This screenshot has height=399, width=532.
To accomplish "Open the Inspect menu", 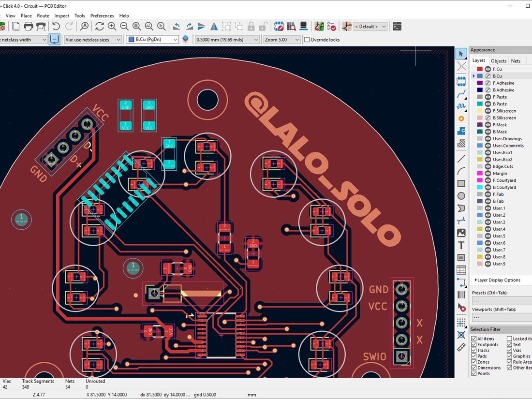I will coord(62,15).
